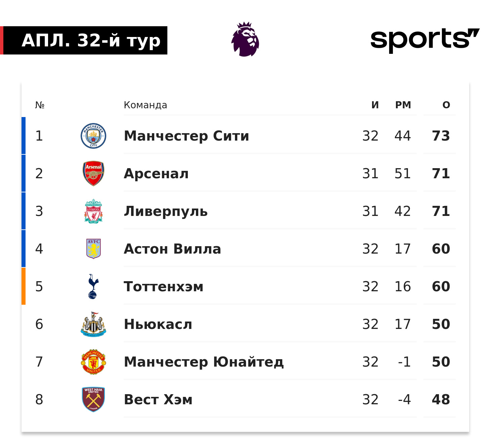Click the Sports logo in header
Image resolution: width=490 pixels, height=448 pixels.
[425, 40]
